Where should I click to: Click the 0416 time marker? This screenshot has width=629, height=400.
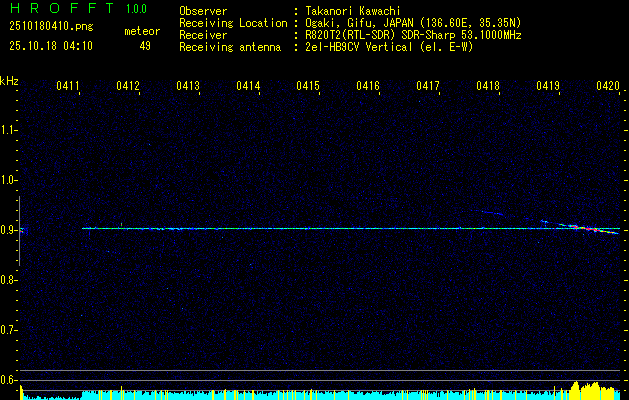point(368,86)
